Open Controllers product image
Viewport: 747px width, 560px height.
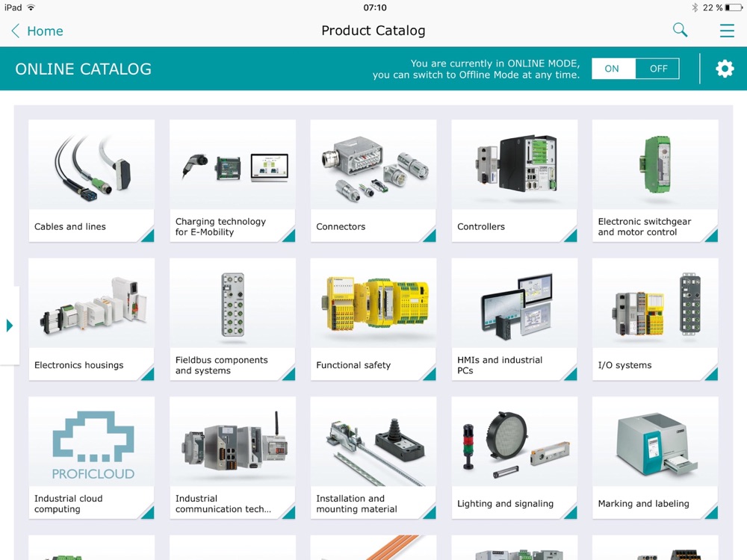click(515, 164)
